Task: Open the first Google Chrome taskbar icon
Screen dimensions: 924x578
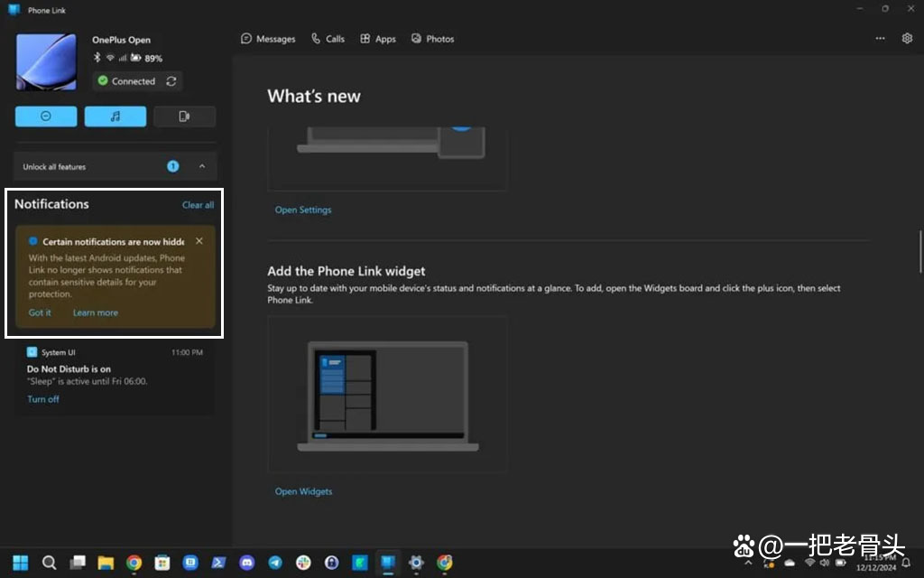Action: (134, 563)
